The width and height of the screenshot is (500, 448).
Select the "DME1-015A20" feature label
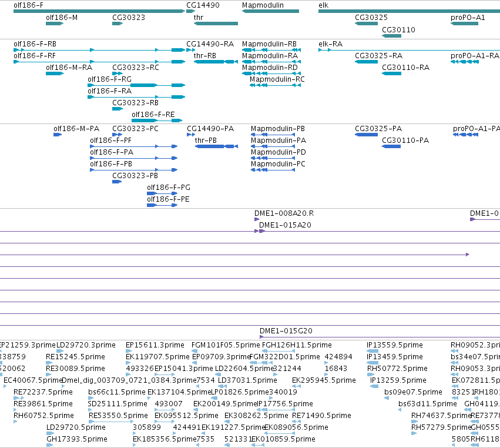[x=285, y=225]
